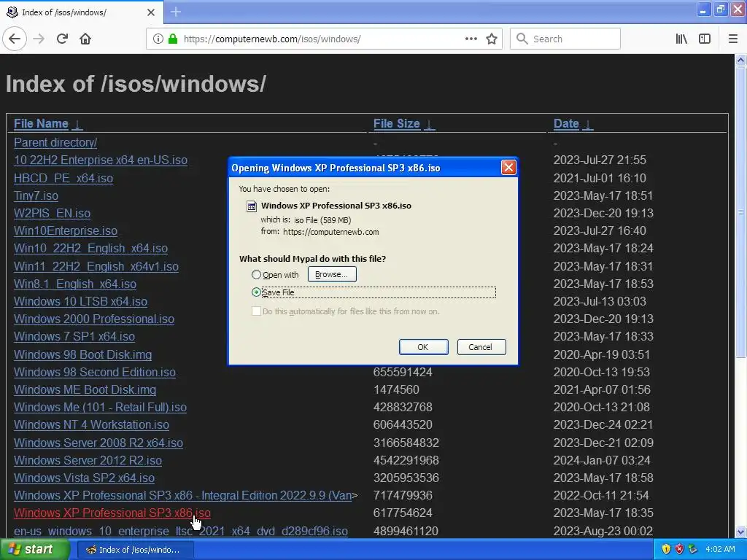Click the Windows security shield tray icon

tap(666, 549)
